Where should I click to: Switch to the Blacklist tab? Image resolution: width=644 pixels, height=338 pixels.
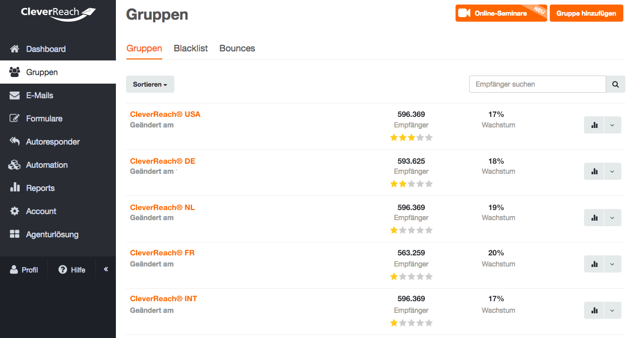tap(190, 48)
